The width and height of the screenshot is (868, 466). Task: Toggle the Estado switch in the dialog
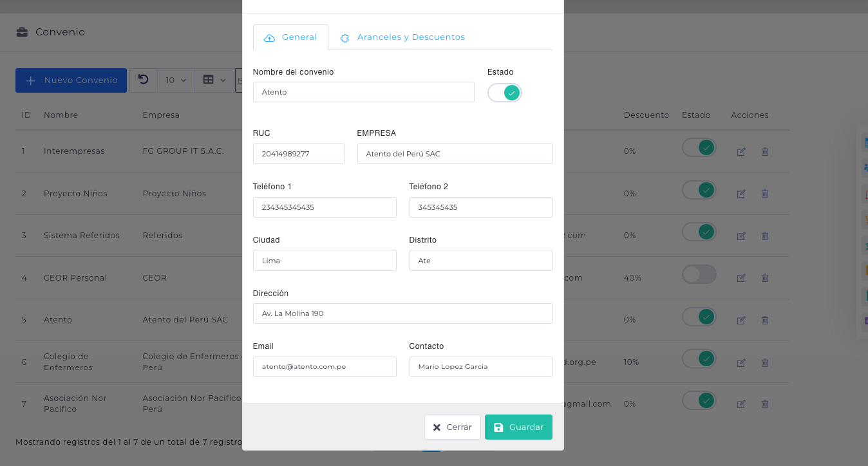(x=504, y=93)
